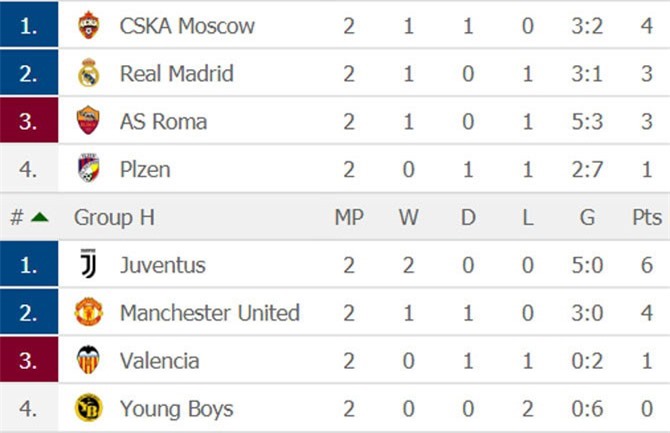
Task: Select the Young Boys table row
Action: [335, 408]
